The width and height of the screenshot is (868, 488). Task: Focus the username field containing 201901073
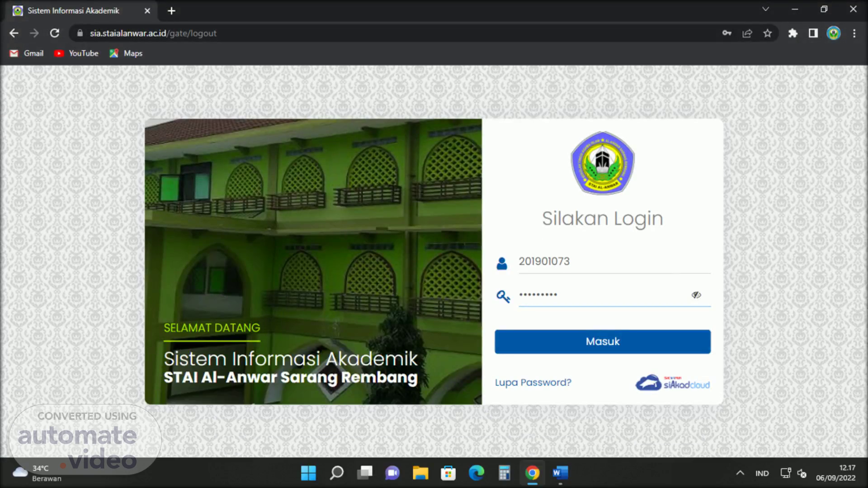click(x=614, y=262)
